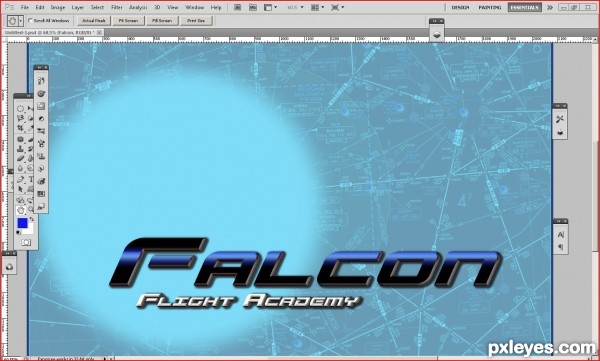Click the Print Size button

click(x=196, y=21)
